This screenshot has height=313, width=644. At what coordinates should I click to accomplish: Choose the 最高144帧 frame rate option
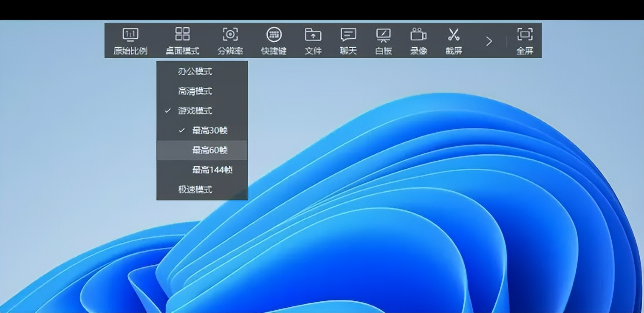coord(202,170)
